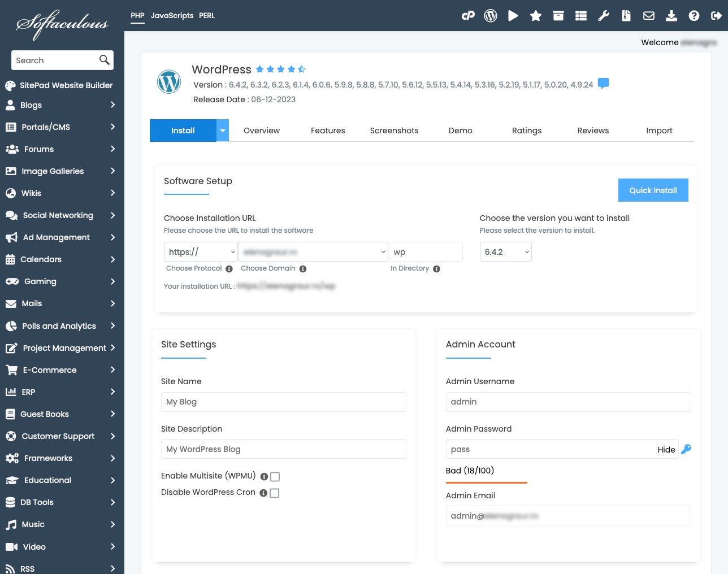The height and width of the screenshot is (574, 728).
Task: Check the Disable WordPress Cron box
Action: tap(275, 493)
